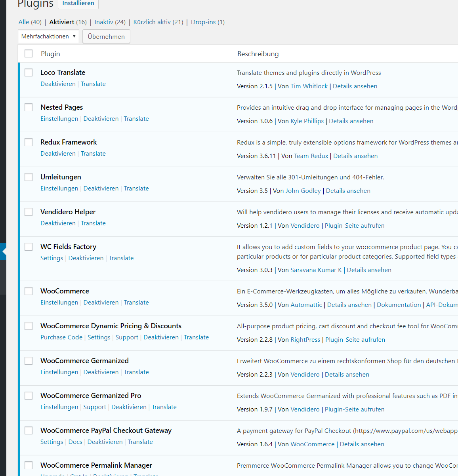Open Support for WooCommerce Germanized Pro
Image resolution: width=458 pixels, height=476 pixels.
tap(95, 407)
